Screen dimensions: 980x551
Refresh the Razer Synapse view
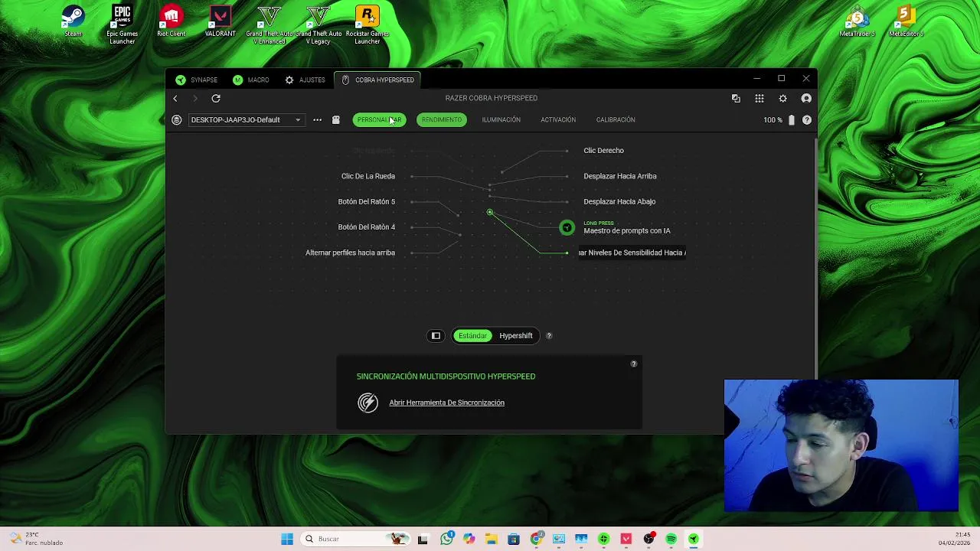pyautogui.click(x=216, y=98)
